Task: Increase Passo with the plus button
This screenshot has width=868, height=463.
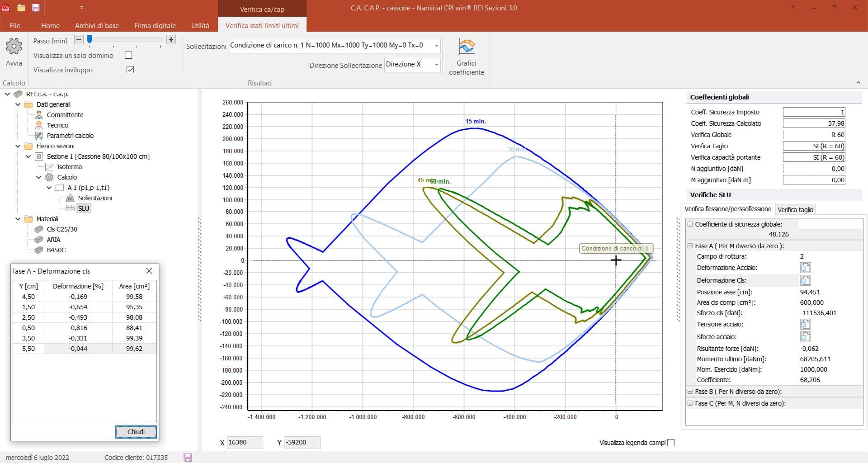Action: click(x=171, y=40)
